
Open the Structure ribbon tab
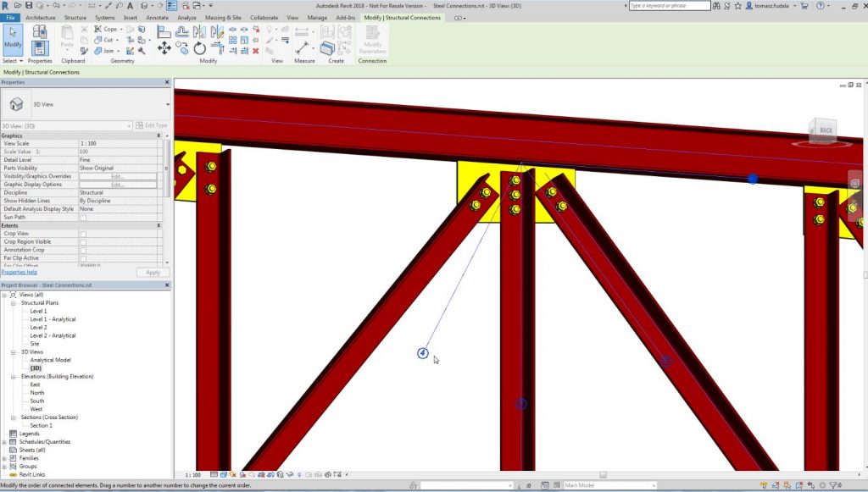tap(75, 17)
